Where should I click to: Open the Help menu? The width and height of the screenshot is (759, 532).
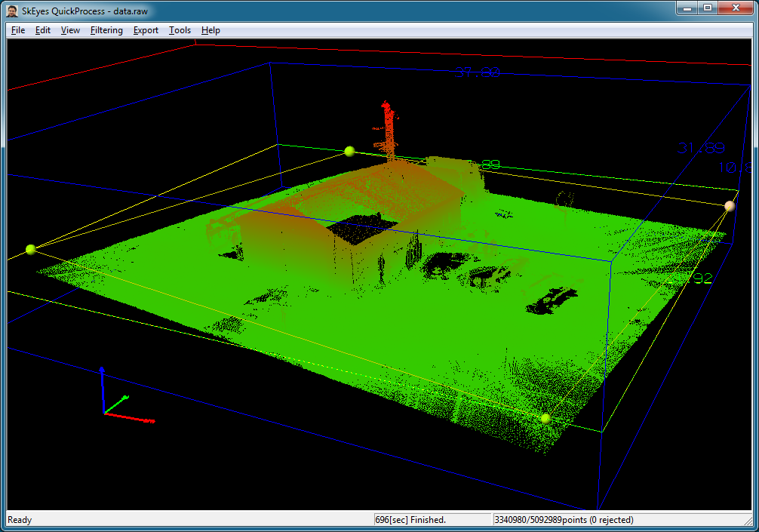point(210,30)
